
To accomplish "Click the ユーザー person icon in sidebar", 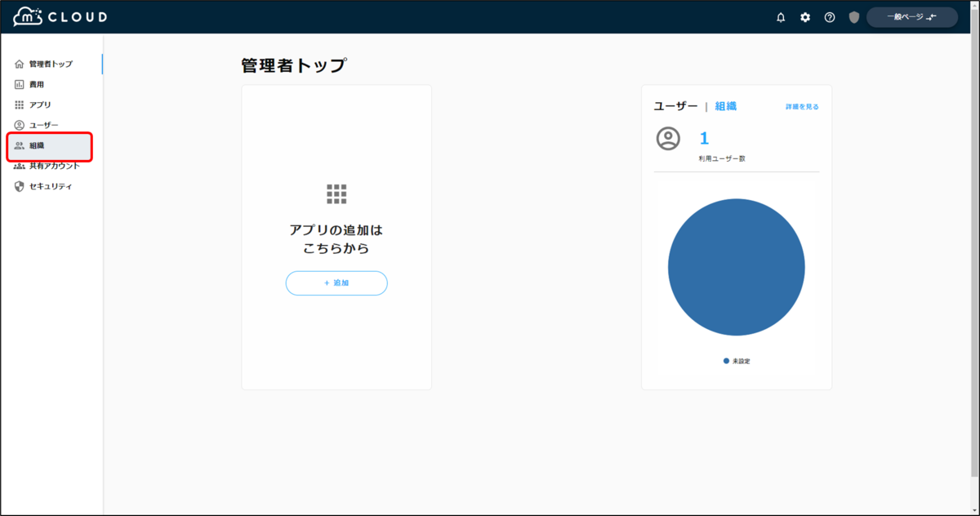I will coord(18,125).
